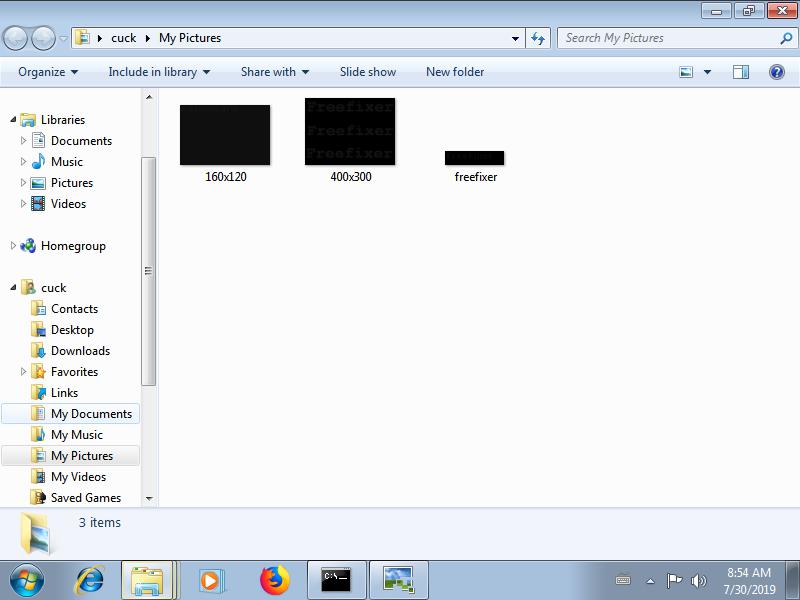The image size is (800, 600).
Task: Create a New folder
Action: [455, 72]
